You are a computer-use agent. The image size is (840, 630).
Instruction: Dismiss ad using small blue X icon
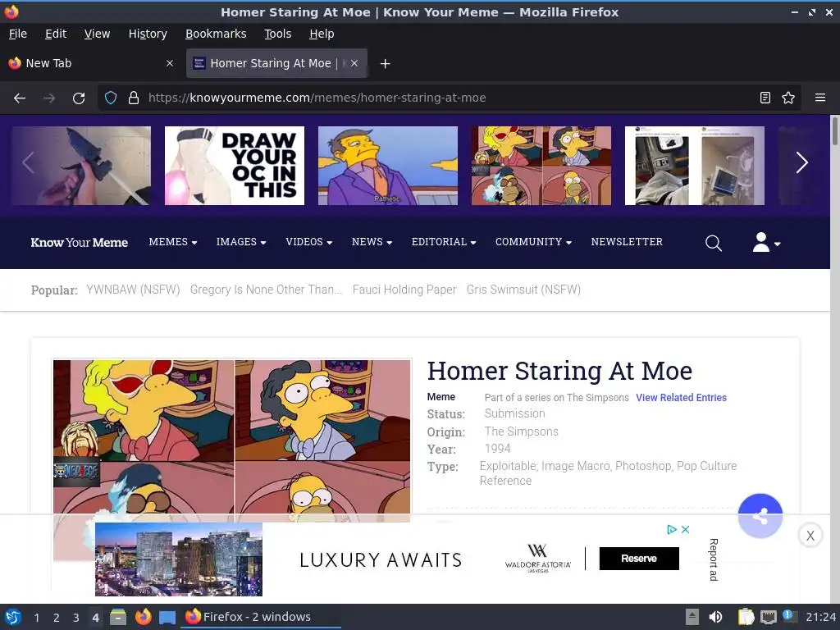pyautogui.click(x=685, y=529)
